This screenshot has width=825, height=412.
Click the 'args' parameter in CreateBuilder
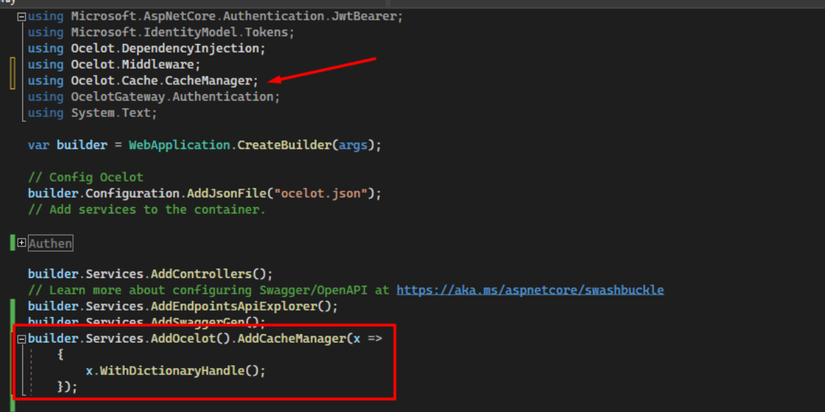point(353,145)
